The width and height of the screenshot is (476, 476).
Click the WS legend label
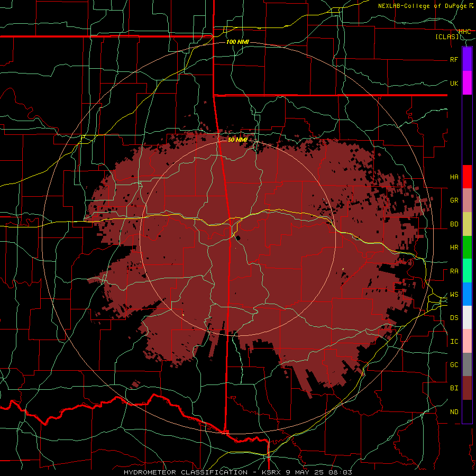pos(454,295)
